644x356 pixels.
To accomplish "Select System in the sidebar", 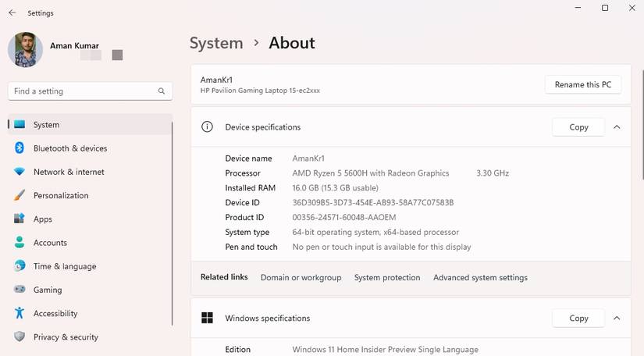I will pyautogui.click(x=46, y=125).
